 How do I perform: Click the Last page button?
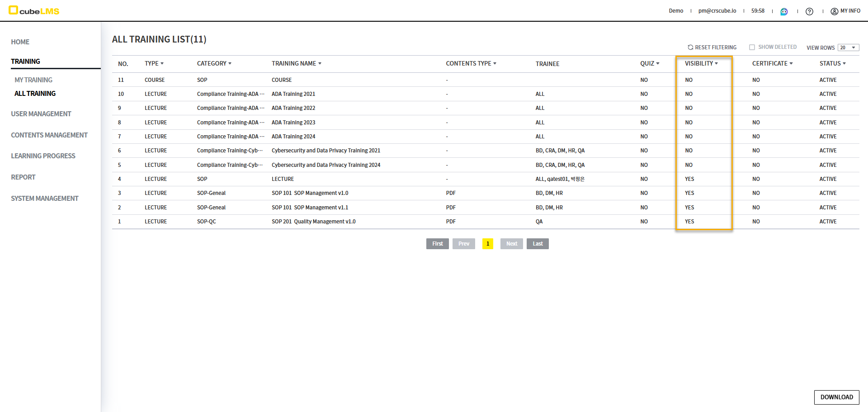tap(538, 244)
